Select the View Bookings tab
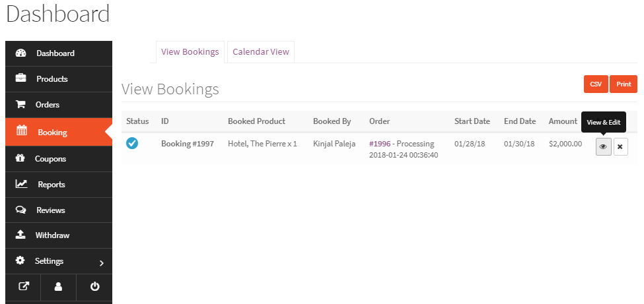The image size is (644, 304). coord(190,52)
